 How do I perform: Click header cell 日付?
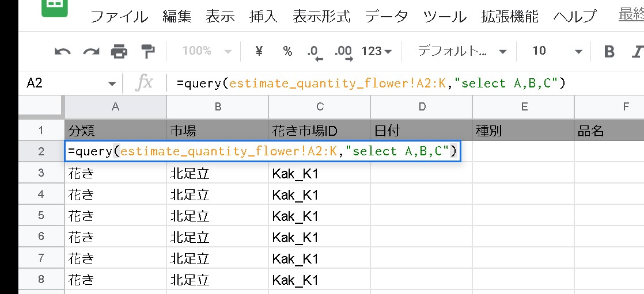coord(422,131)
